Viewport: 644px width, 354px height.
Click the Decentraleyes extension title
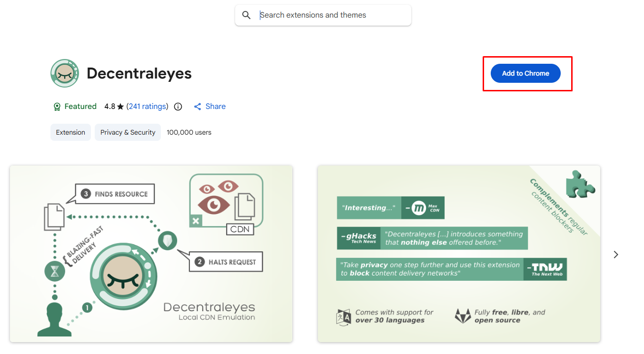coord(139,73)
